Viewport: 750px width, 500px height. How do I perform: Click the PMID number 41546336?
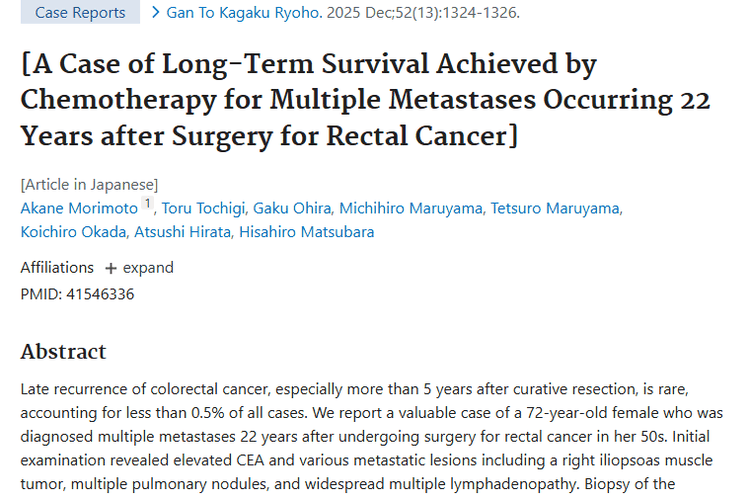99,294
